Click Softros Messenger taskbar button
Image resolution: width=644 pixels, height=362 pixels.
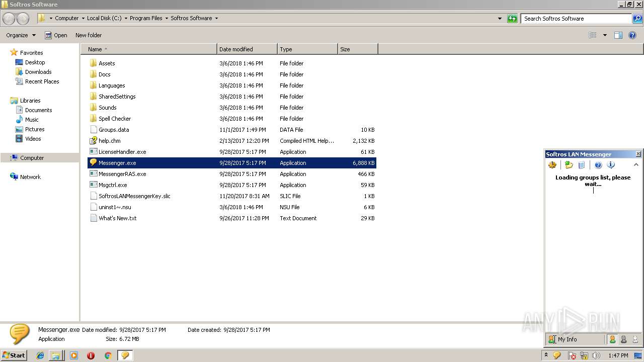[125, 355]
